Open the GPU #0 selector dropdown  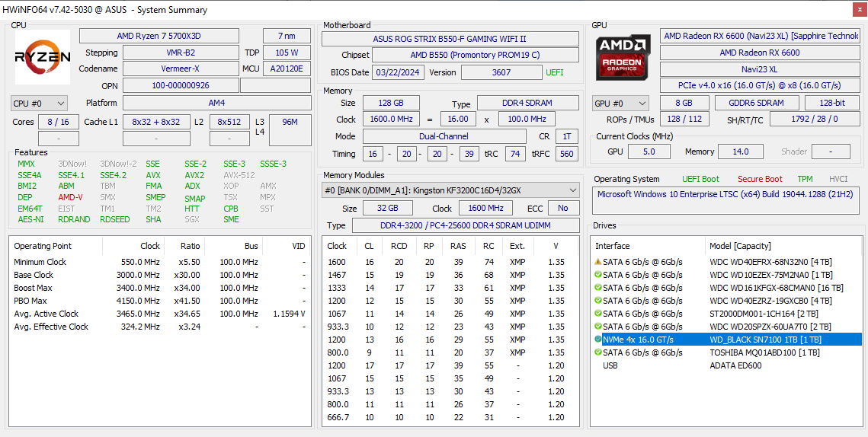pos(620,104)
